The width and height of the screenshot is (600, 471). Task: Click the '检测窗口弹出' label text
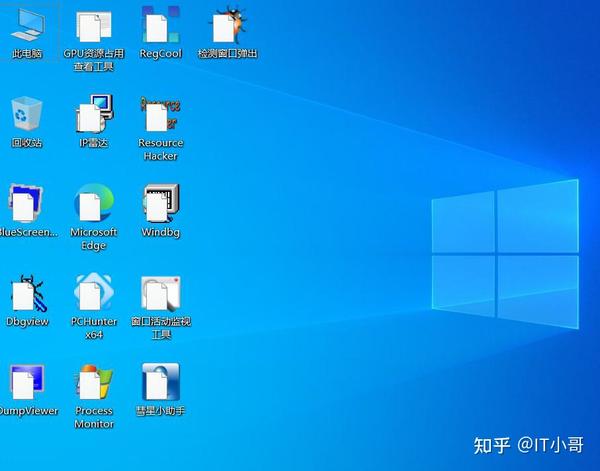click(228, 54)
